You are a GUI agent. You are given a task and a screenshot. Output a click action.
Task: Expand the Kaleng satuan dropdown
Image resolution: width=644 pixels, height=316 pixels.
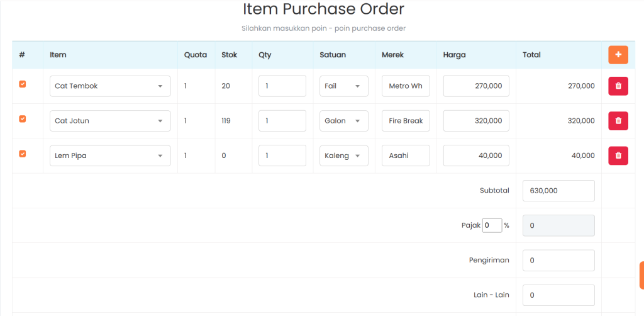coord(343,155)
